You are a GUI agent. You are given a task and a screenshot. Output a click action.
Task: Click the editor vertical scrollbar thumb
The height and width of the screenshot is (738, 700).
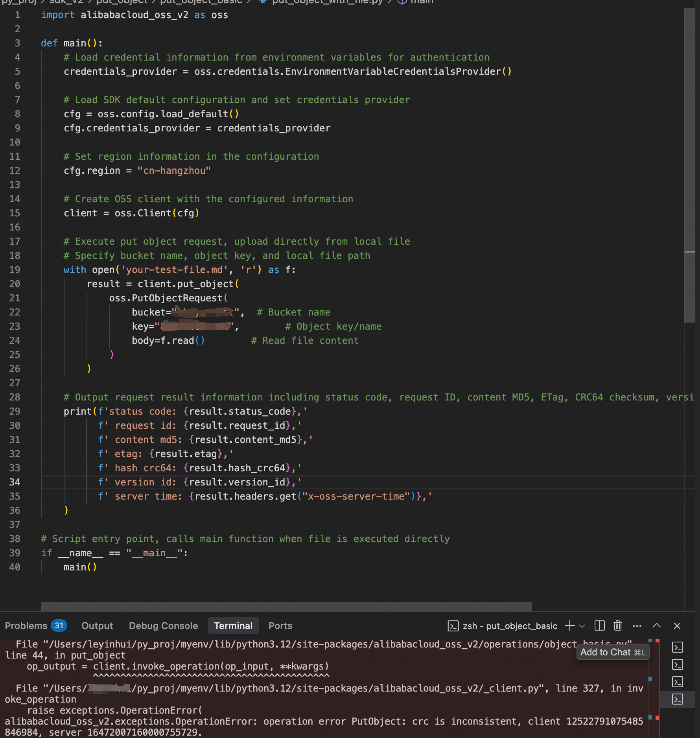pos(690,165)
